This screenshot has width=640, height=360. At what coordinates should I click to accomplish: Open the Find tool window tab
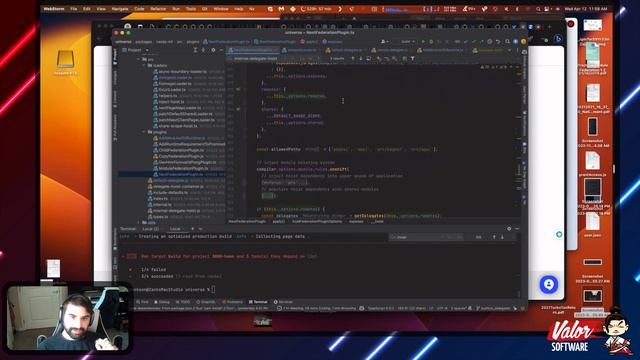pyautogui.click(x=142, y=302)
